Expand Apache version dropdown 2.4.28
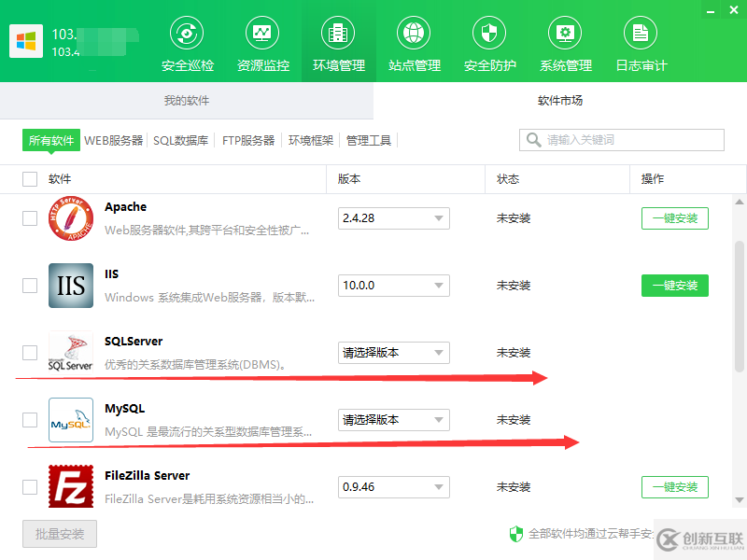The image size is (747, 560). [x=393, y=218]
